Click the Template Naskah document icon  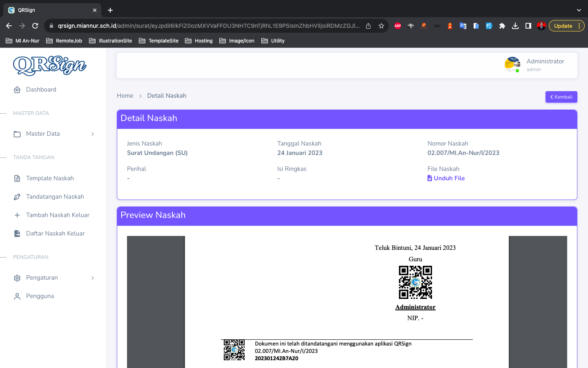[17, 178]
